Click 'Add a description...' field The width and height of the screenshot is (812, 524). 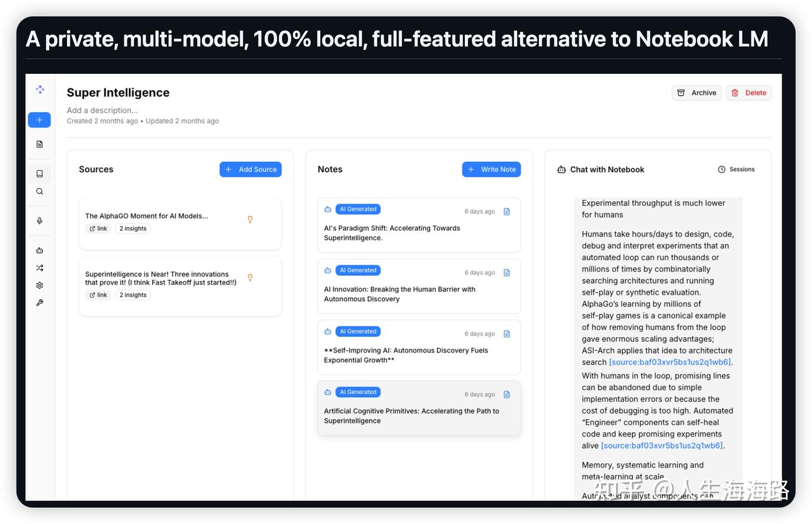pos(102,111)
